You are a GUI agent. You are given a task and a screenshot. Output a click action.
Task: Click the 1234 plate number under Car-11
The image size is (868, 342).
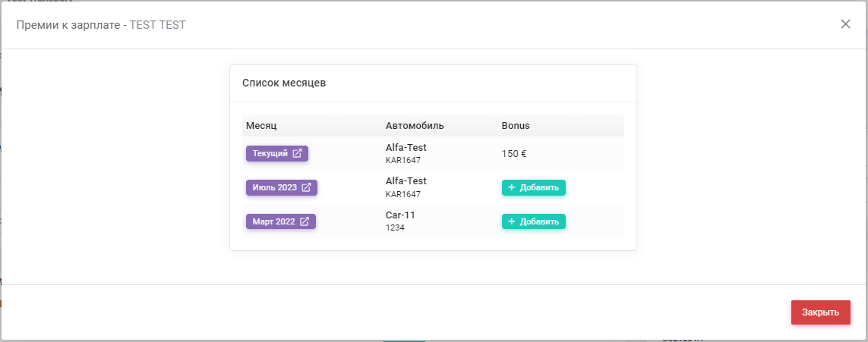tap(395, 227)
